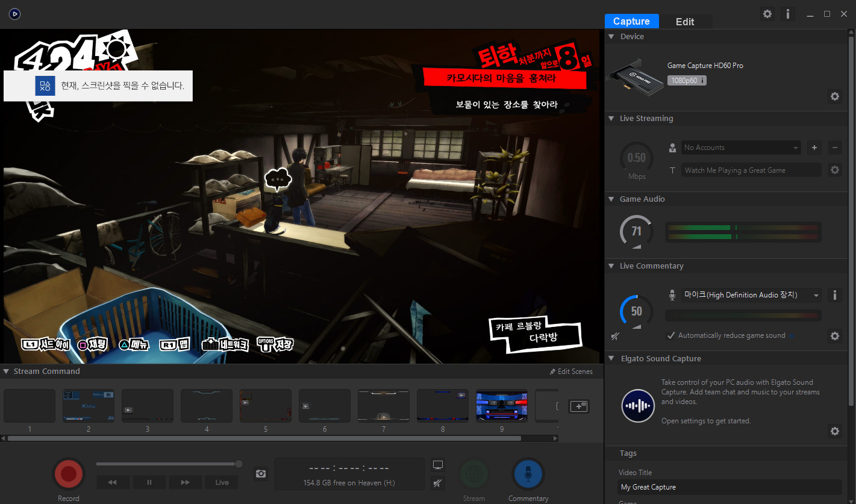Fast forward the playback

click(186, 482)
